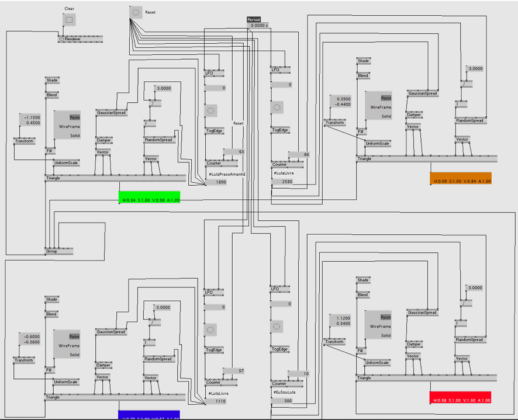Pick the red color swatch
The height and width of the screenshot is (420, 518).
click(460, 397)
